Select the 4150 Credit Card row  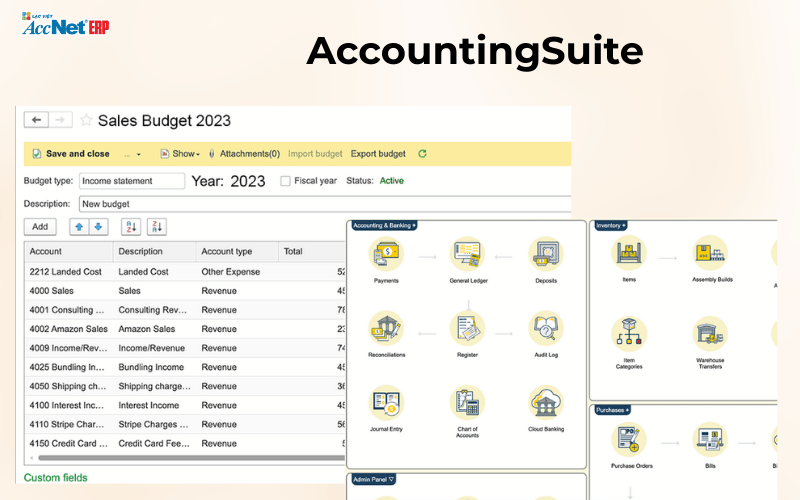pyautogui.click(x=185, y=443)
